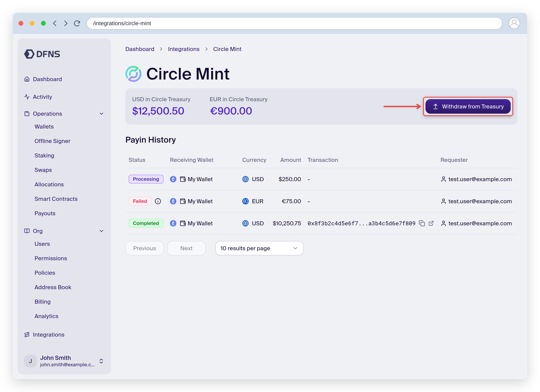Open Billing in the sidebar
Screen dimensions: 540x392
(43, 302)
